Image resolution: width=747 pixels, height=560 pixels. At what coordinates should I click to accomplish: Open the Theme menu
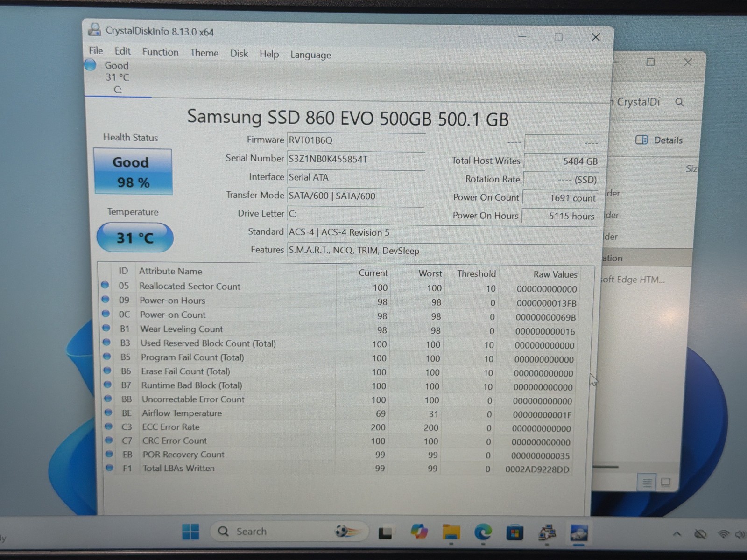tap(204, 53)
